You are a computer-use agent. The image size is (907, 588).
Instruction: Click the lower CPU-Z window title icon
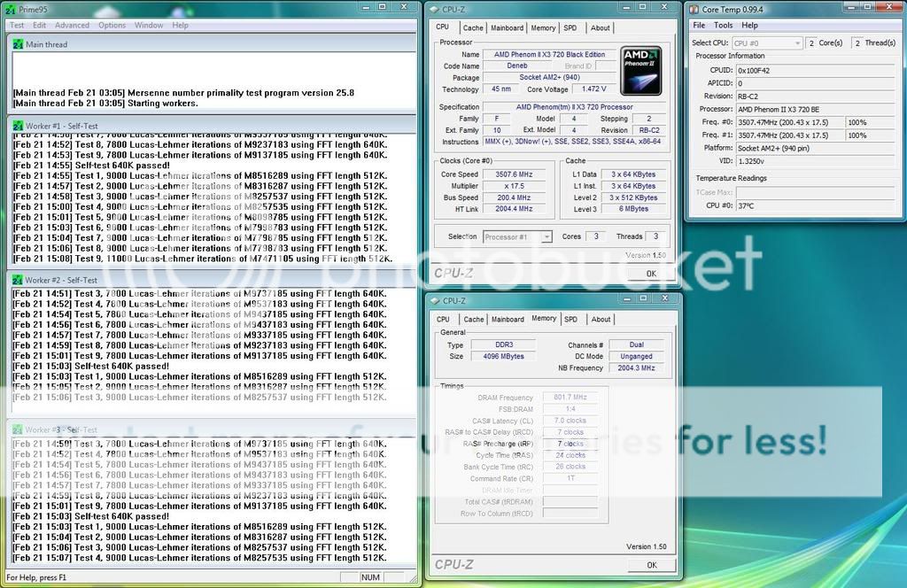(435, 301)
